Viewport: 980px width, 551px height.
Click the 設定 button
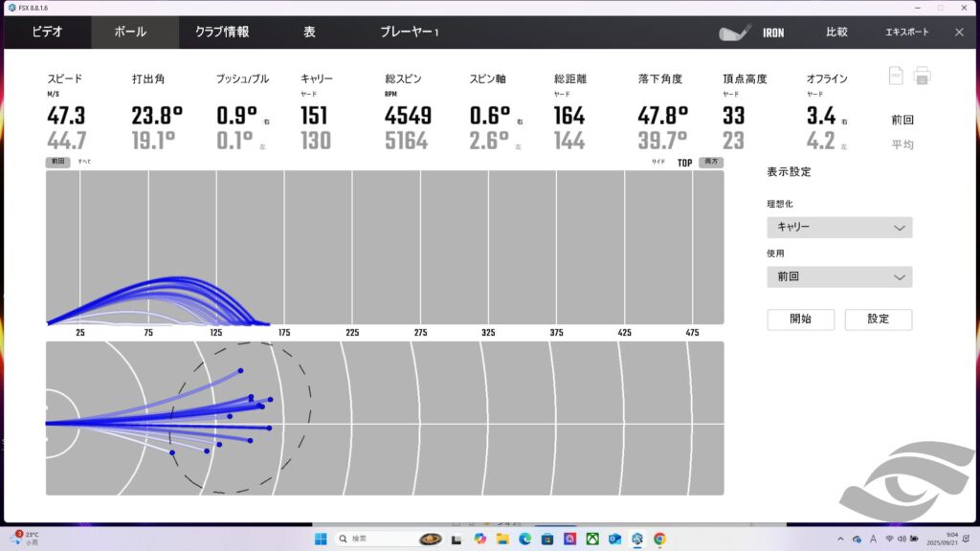coord(878,320)
